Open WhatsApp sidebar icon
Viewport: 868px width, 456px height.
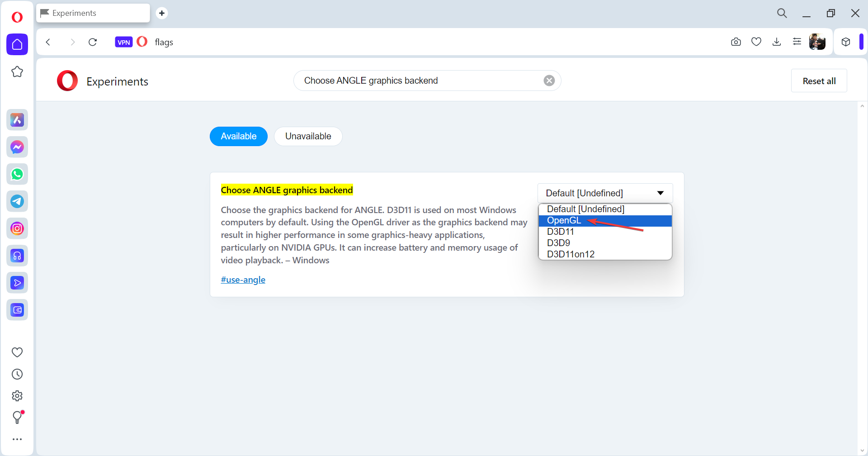[x=17, y=174]
